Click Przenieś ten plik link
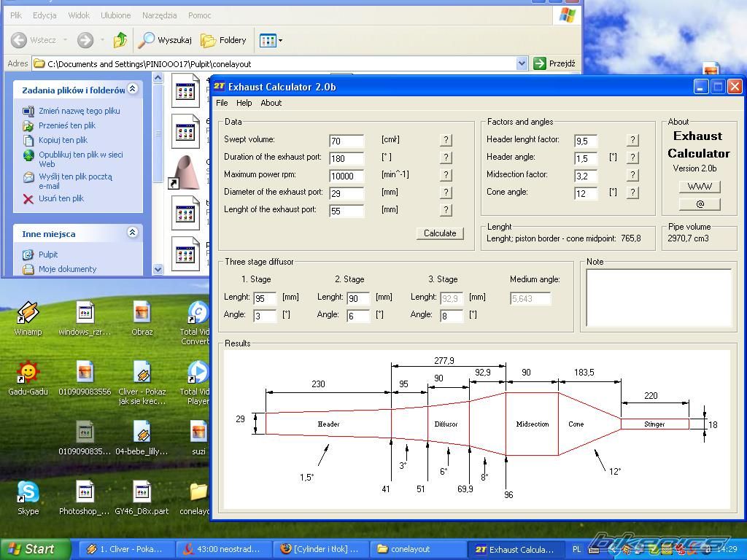 point(66,125)
